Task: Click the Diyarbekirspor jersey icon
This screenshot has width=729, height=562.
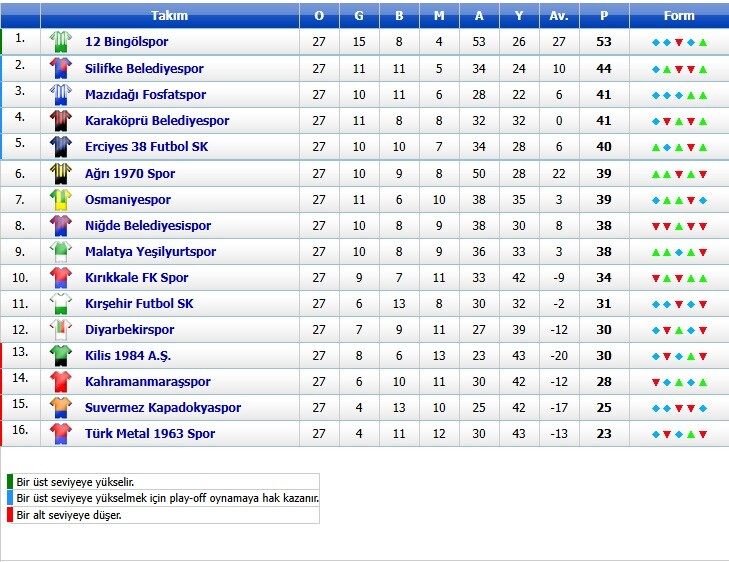Action: pyautogui.click(x=61, y=329)
